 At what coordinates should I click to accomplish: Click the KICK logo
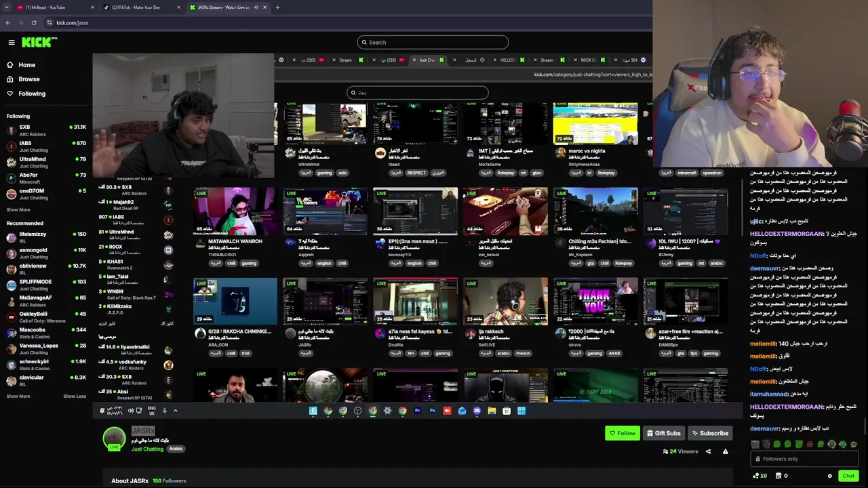point(39,42)
